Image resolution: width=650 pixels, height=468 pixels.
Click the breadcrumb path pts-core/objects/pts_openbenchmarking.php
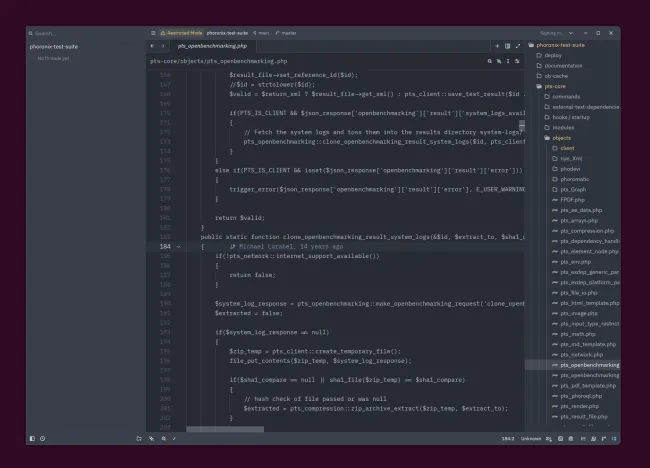(218, 61)
